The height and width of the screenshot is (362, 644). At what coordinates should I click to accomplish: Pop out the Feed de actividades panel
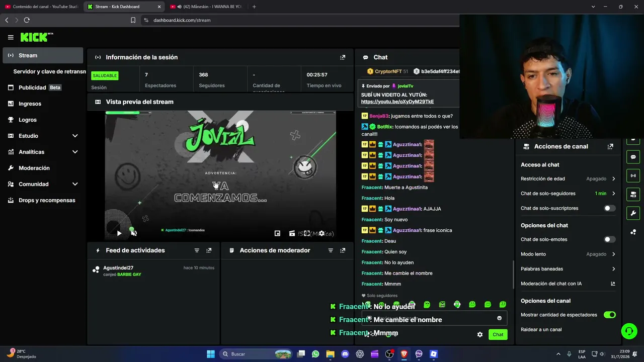click(209, 250)
